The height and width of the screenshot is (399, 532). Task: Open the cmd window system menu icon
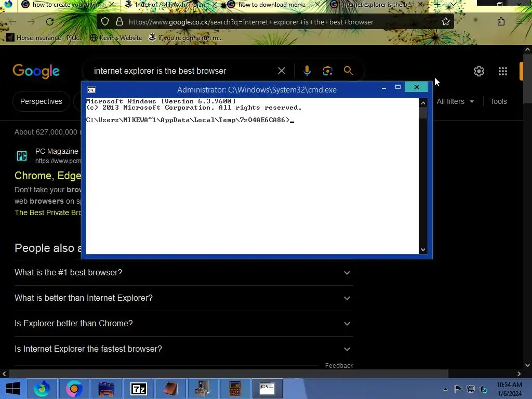coord(91,89)
